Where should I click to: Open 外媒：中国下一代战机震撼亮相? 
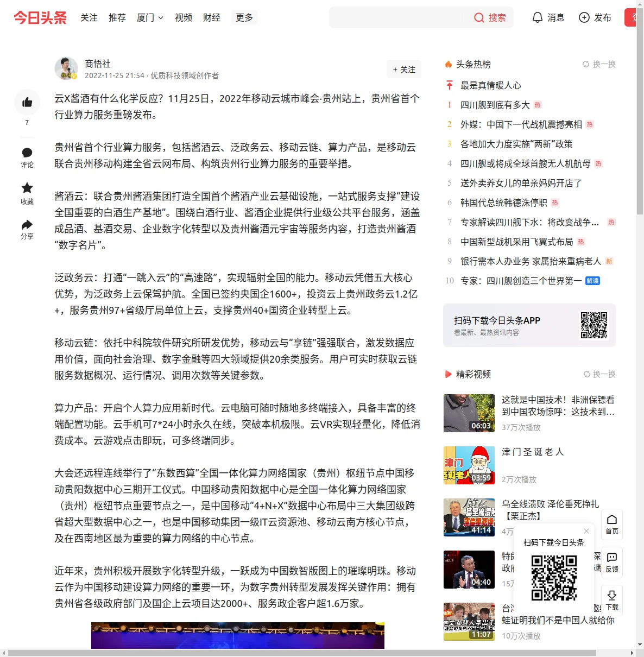coord(521,124)
